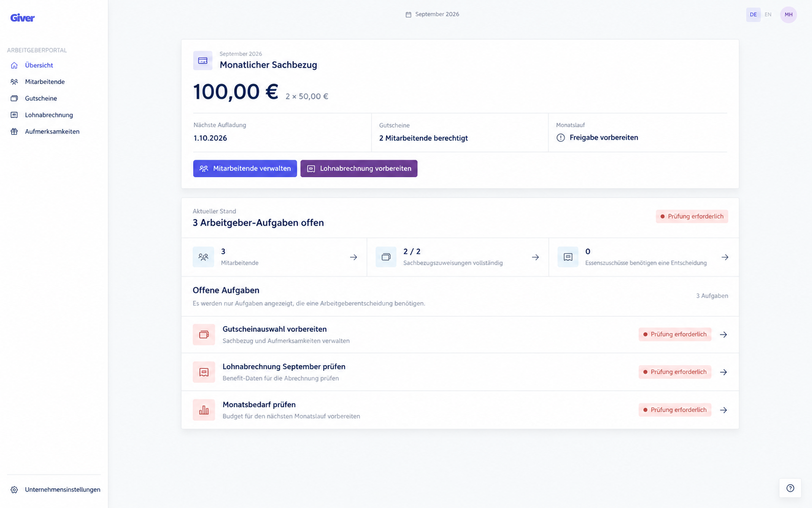Open the Sachbezugszuweisungen vollständig tile arrow
The height and width of the screenshot is (508, 812).
point(535,257)
